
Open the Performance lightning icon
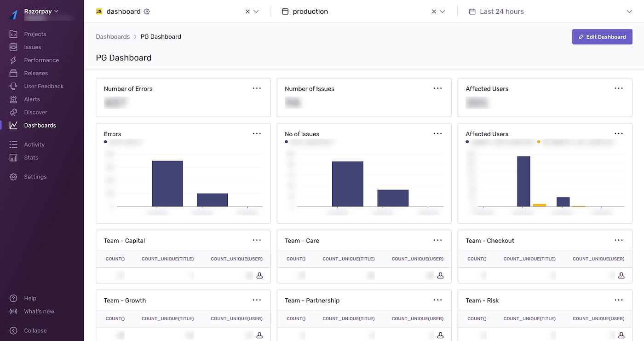pyautogui.click(x=13, y=60)
